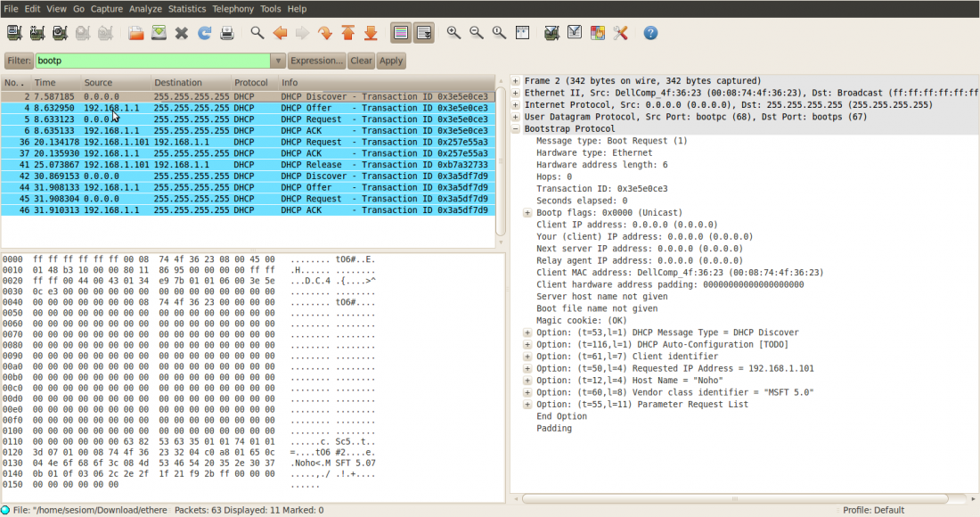Viewport: 980px width, 517px height.
Task: Open coloring rules editor
Action: click(x=598, y=33)
